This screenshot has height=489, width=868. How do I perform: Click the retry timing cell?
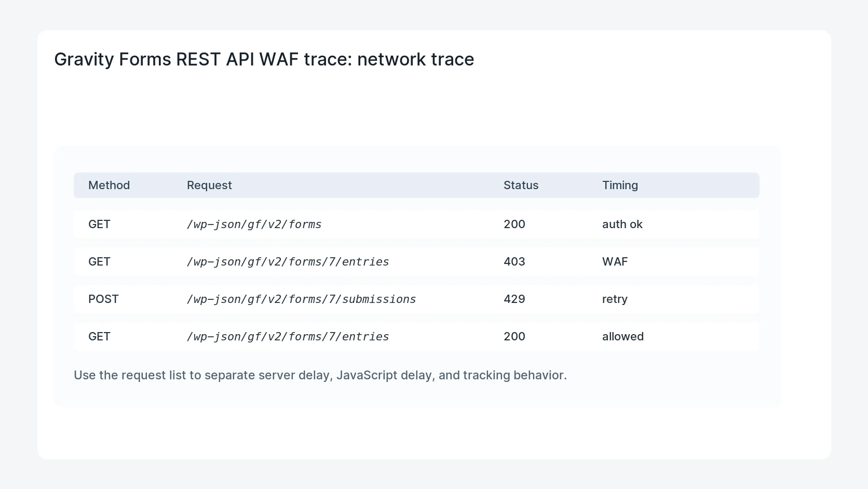pos(615,299)
